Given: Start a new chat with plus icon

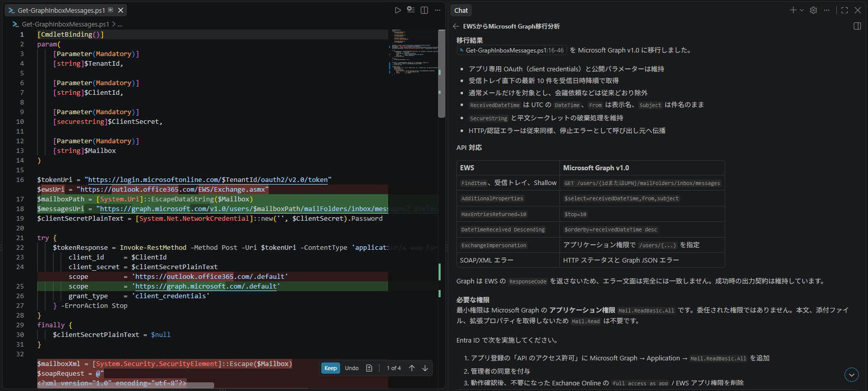Looking at the screenshot, I should pyautogui.click(x=793, y=10).
